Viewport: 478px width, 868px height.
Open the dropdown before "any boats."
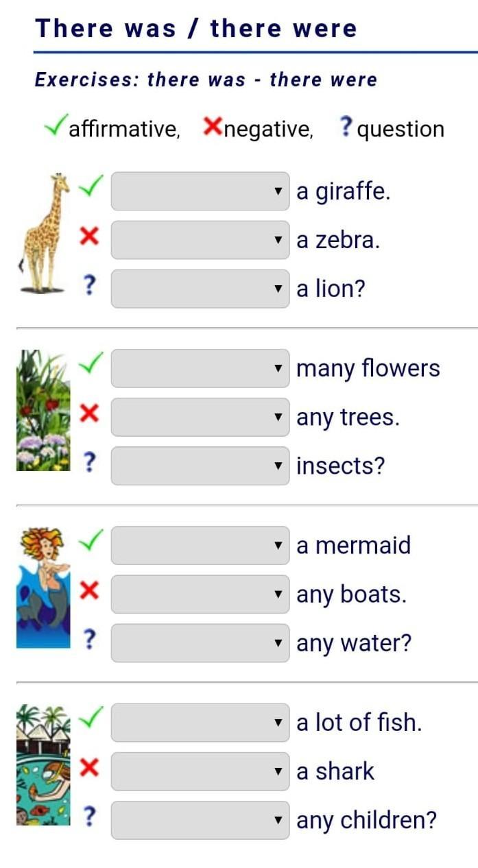tap(200, 594)
